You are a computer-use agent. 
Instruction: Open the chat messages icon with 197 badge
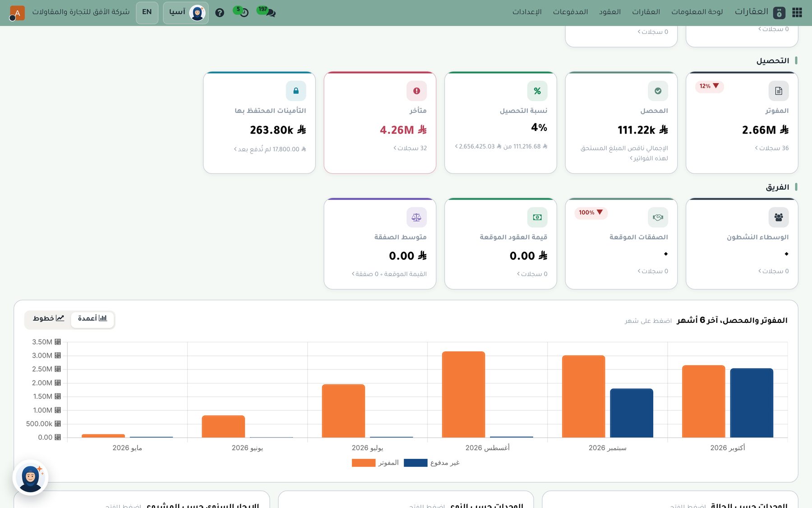267,12
